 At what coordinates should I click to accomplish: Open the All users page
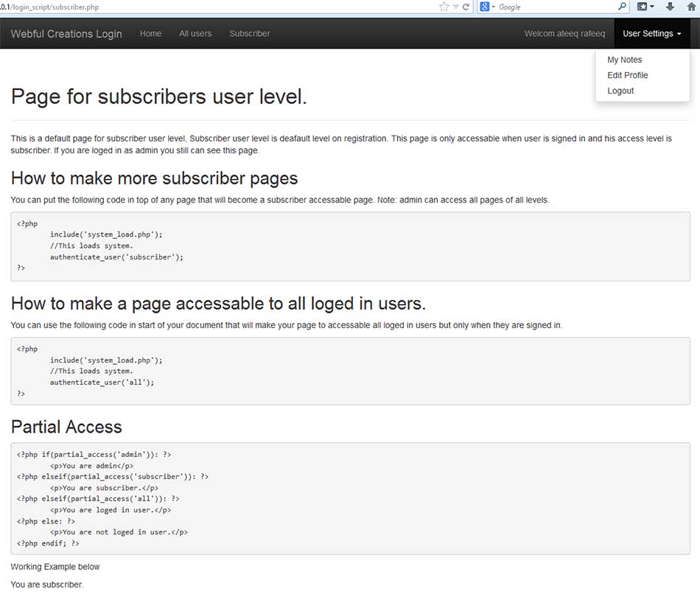(x=195, y=33)
